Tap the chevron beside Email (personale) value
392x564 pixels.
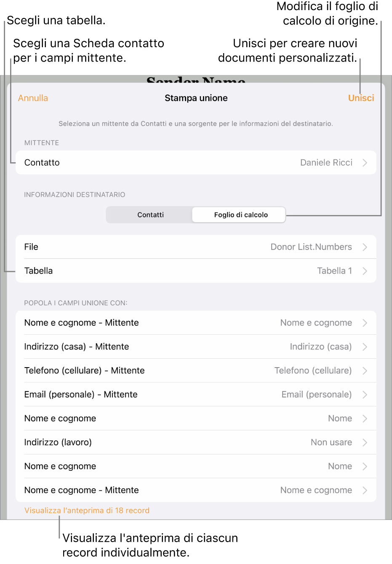coord(365,395)
